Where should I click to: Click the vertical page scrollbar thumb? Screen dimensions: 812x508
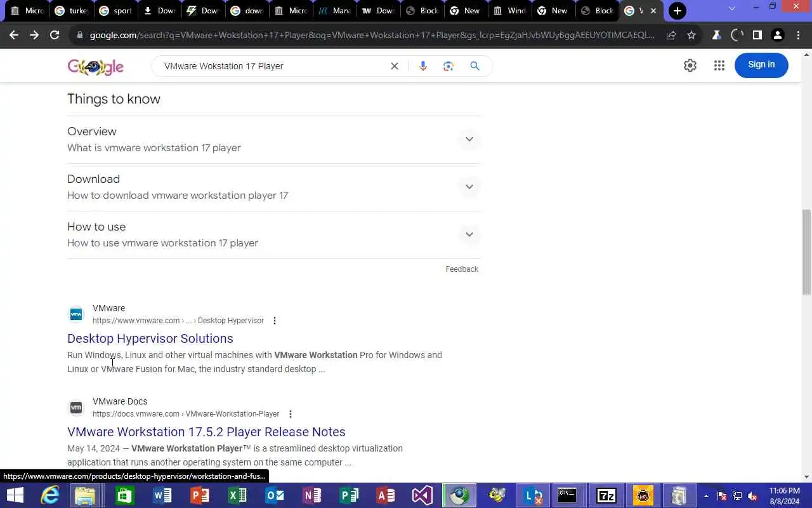(806, 251)
